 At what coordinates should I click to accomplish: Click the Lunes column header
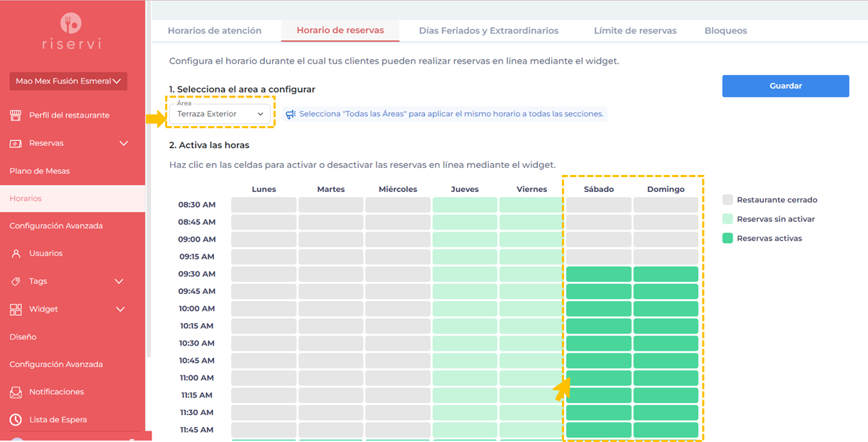pyautogui.click(x=264, y=189)
